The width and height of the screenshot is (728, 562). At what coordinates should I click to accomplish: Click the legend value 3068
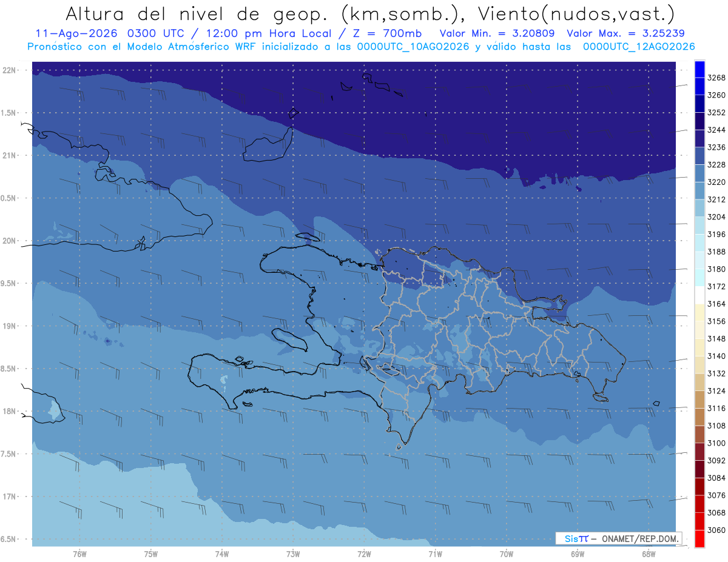pyautogui.click(x=716, y=512)
